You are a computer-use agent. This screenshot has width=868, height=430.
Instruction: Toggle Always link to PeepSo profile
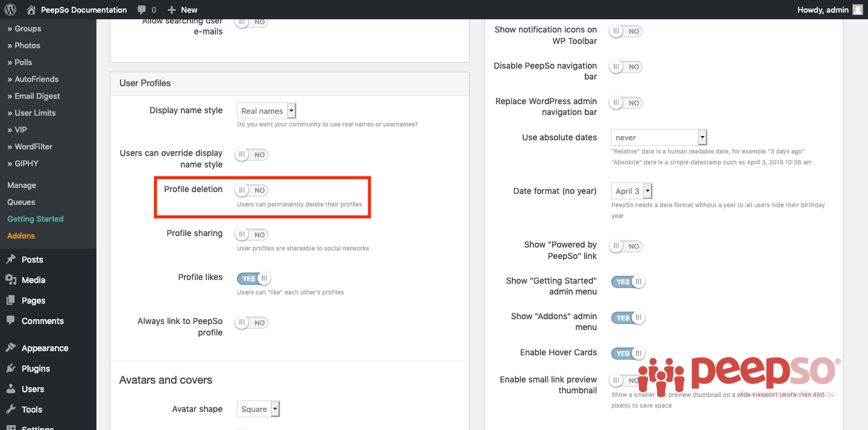coord(251,323)
